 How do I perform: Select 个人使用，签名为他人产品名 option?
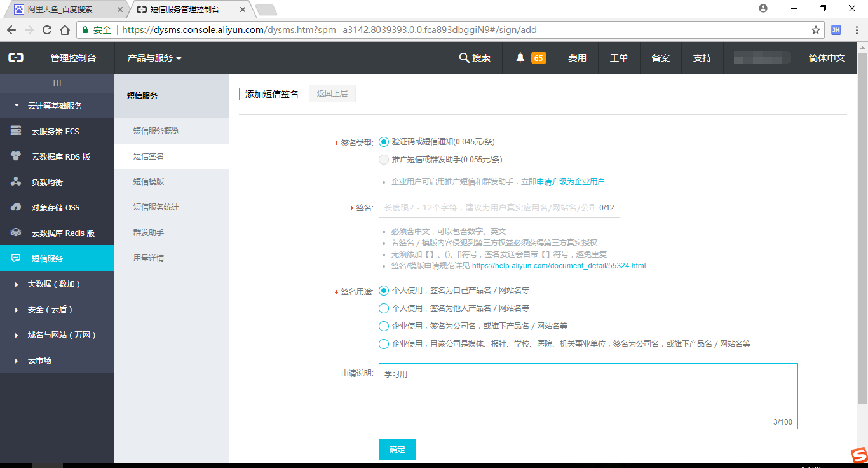[x=384, y=308]
